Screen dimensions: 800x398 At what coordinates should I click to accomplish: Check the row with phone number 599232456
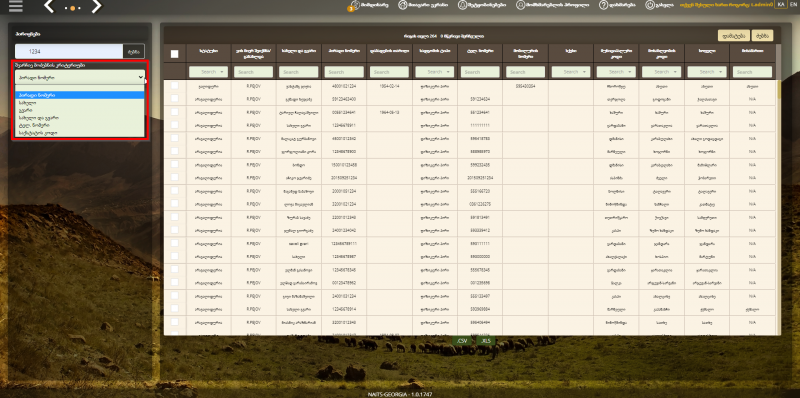(174, 164)
